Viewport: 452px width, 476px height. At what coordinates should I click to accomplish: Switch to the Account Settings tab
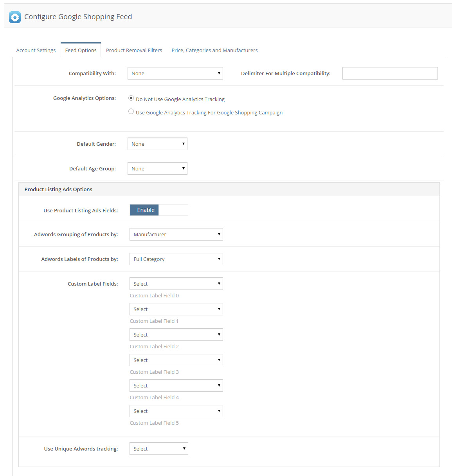tap(36, 50)
